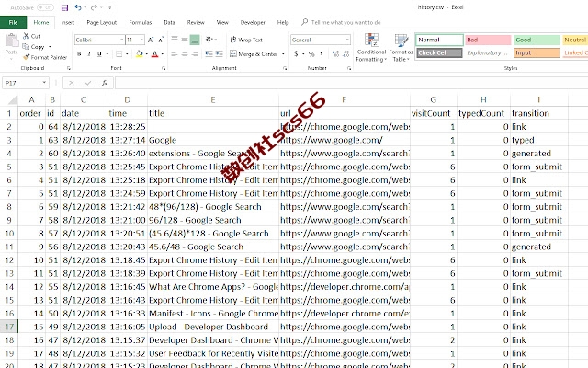Image resolution: width=588 pixels, height=368 pixels.
Task: Click the Insert Function fx icon
Action: (x=105, y=83)
